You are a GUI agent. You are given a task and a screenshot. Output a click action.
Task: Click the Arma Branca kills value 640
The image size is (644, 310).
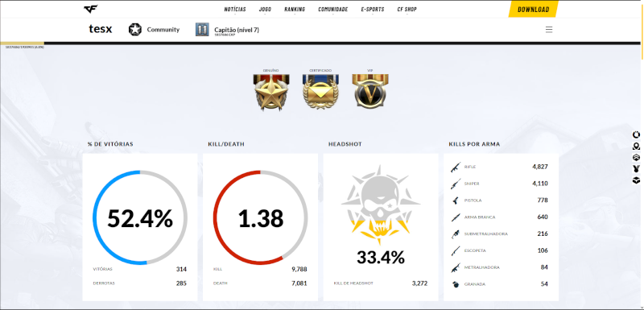[543, 217]
